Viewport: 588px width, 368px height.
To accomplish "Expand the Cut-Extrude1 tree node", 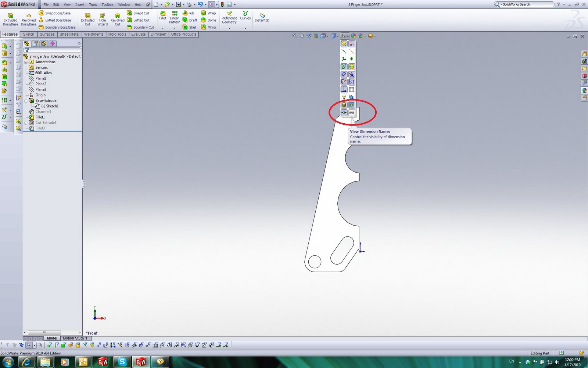I will pos(26,123).
